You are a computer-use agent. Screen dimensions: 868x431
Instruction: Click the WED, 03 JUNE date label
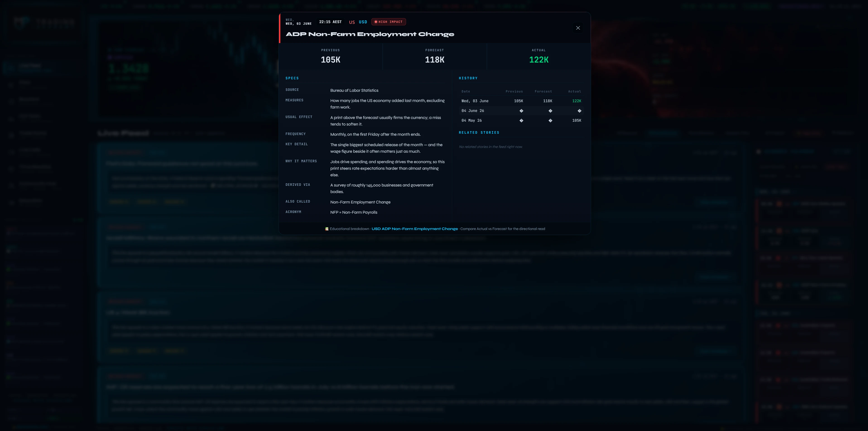point(298,24)
